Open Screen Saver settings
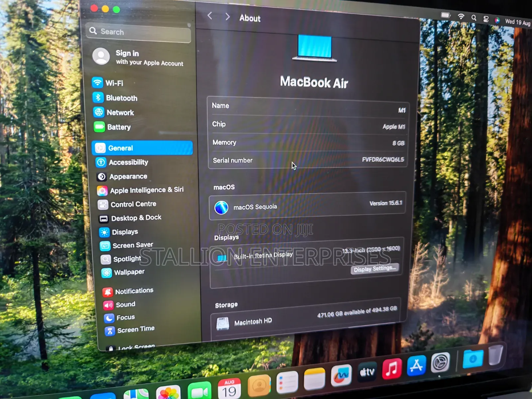 127,245
